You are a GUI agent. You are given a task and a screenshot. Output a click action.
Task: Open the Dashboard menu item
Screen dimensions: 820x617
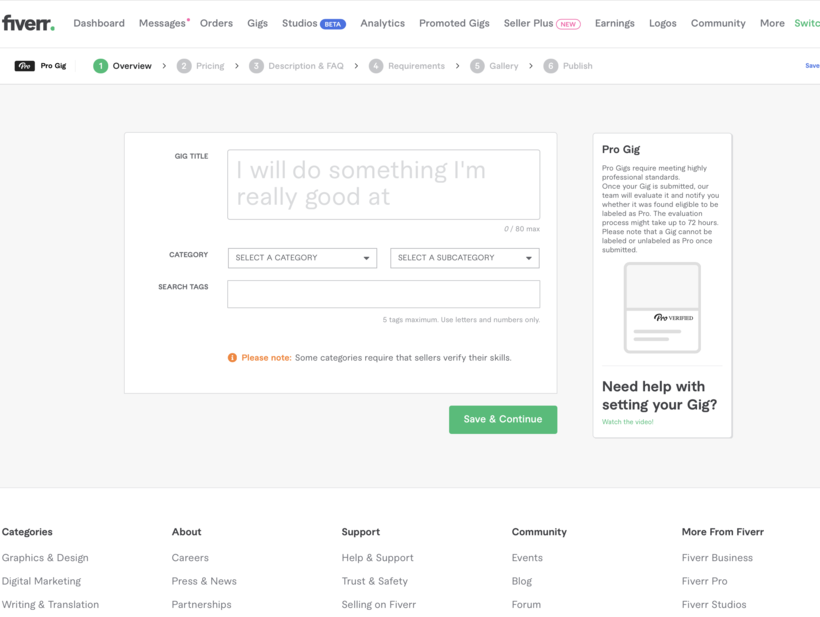tap(99, 24)
